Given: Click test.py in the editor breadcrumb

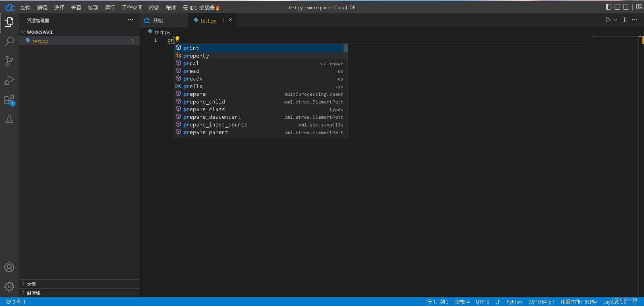Looking at the screenshot, I should click(163, 32).
